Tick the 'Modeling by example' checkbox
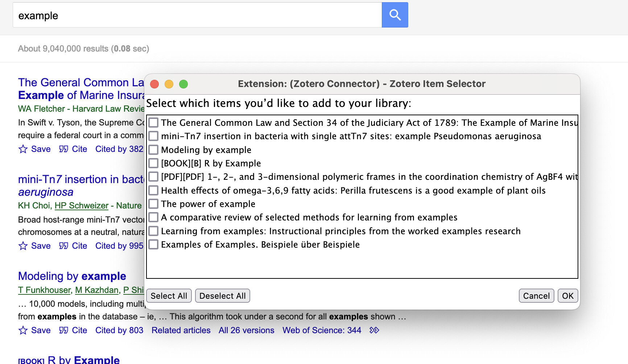The width and height of the screenshot is (628, 364). point(153,150)
